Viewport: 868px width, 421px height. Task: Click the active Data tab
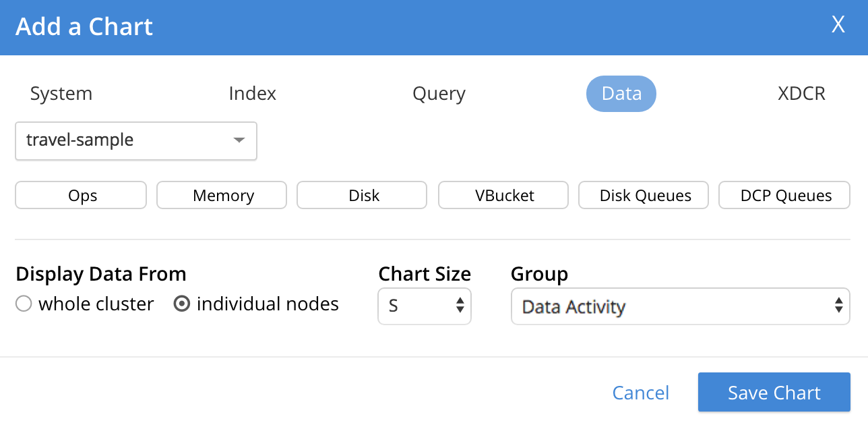[621, 94]
